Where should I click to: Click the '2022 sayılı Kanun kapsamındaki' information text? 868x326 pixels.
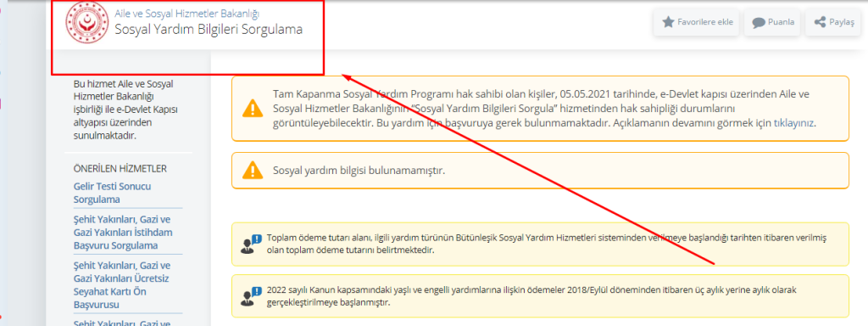point(531,296)
